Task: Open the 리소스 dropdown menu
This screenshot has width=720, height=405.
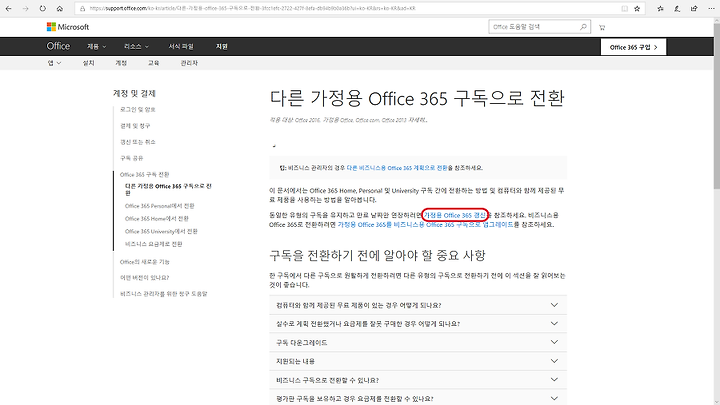Action: coord(136,47)
